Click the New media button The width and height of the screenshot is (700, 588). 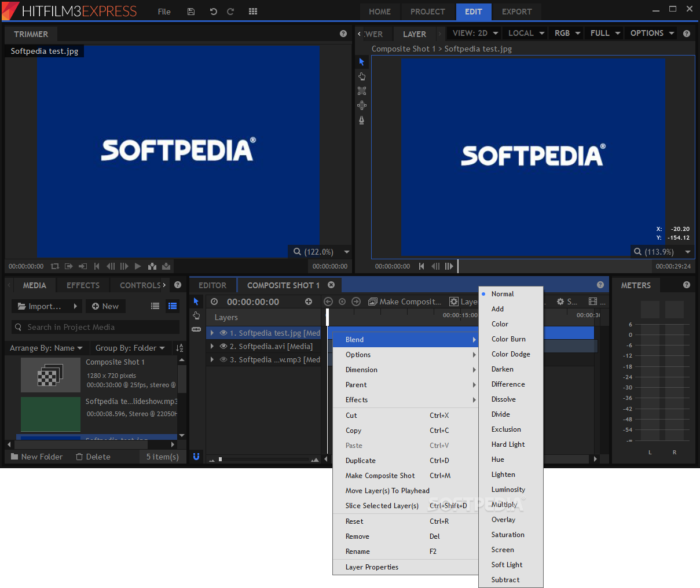pos(105,306)
